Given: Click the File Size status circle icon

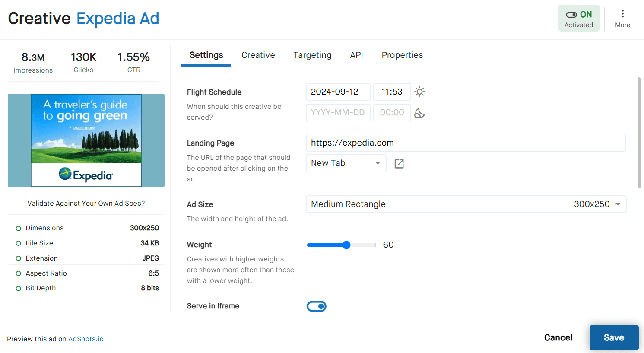Looking at the screenshot, I should pyautogui.click(x=18, y=243).
